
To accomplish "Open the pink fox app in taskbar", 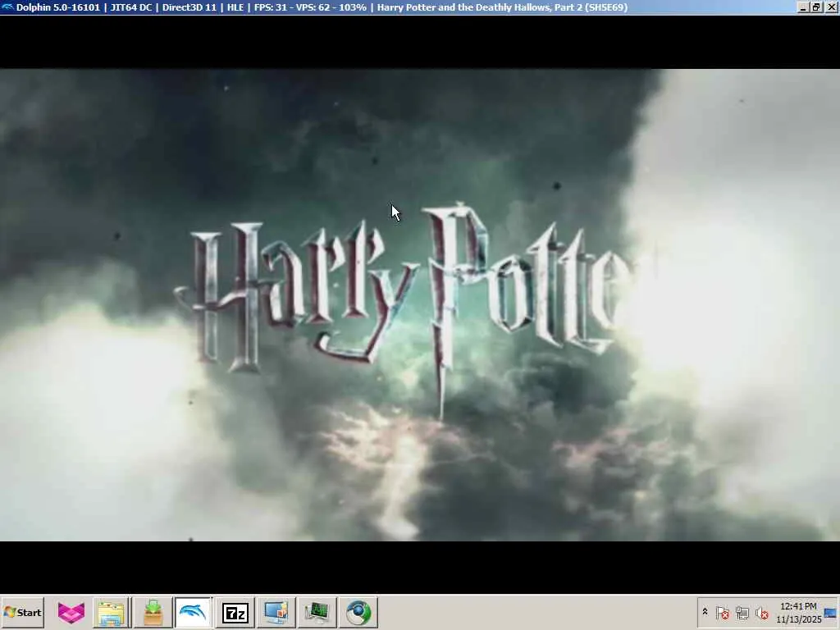I will [x=71, y=612].
